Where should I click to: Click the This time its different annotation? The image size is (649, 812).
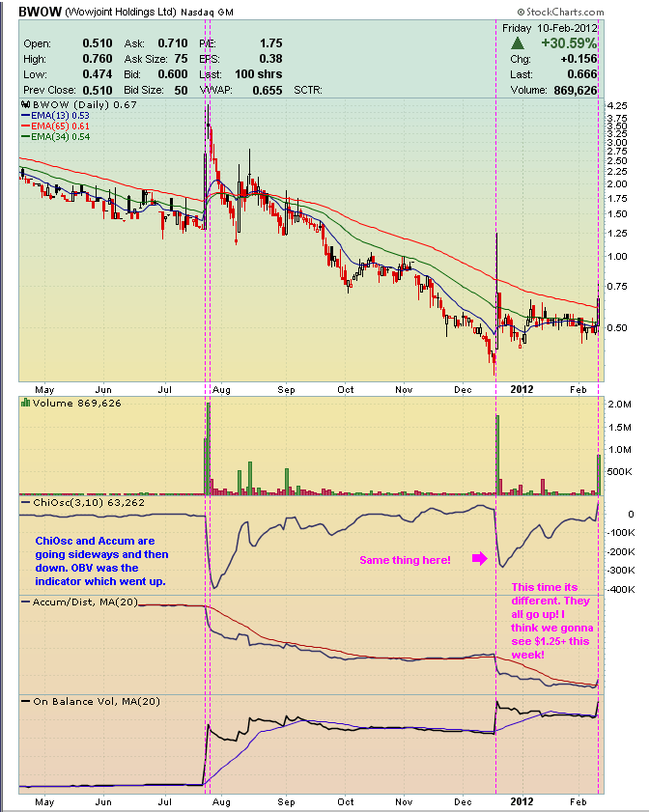(552, 621)
